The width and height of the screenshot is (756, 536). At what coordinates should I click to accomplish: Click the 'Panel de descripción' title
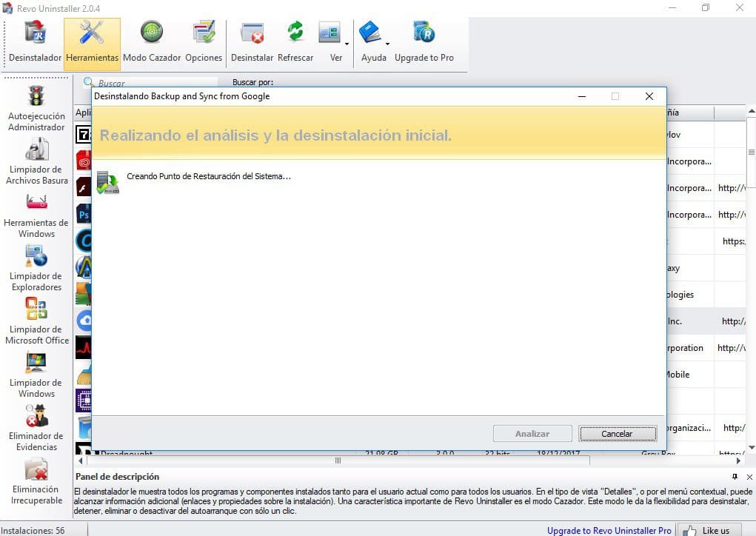(x=117, y=477)
